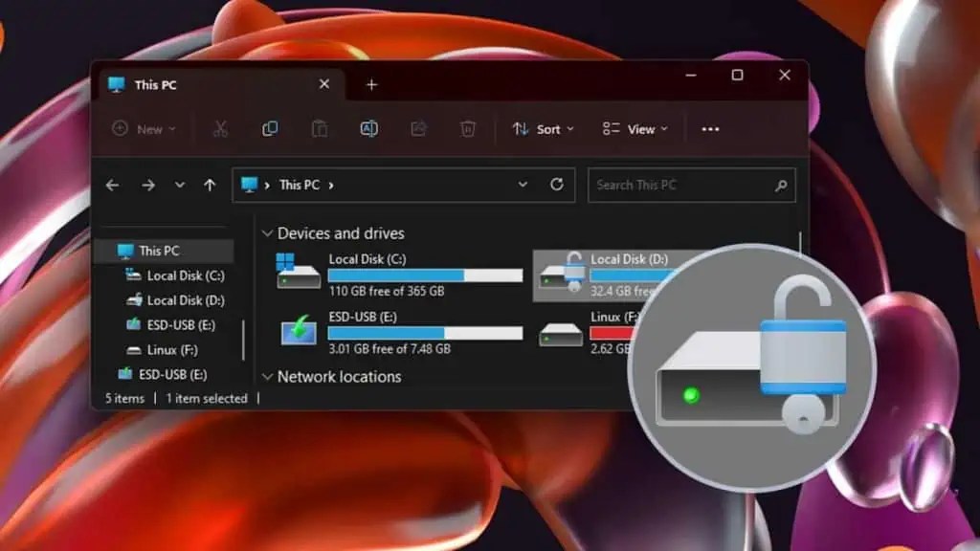Screen dimensions: 980x551
Task: Open the New item menu
Action: click(x=143, y=128)
